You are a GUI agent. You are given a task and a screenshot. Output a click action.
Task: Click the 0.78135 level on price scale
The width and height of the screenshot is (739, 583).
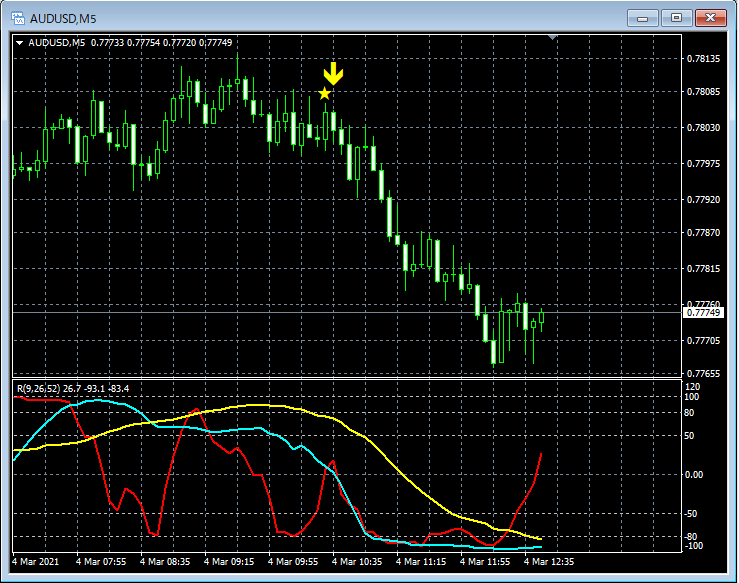tap(705, 59)
